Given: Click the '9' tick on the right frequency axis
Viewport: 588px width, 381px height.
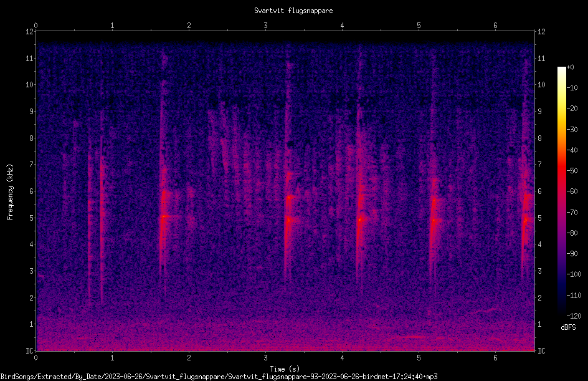Looking at the screenshot, I should [539, 112].
